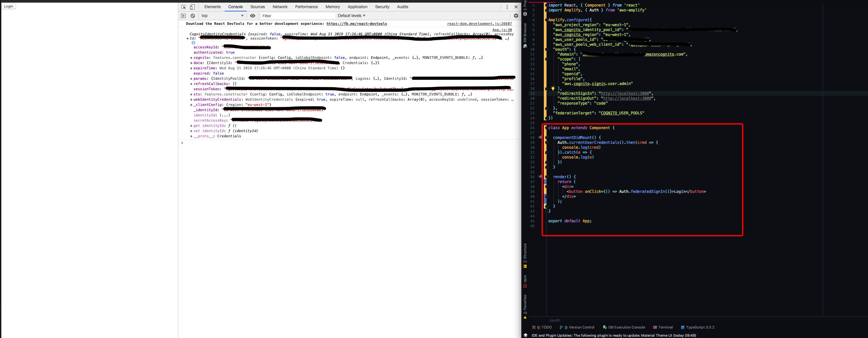Image resolution: width=868 pixels, height=338 pixels.
Task: Select the inspect element tool in DevTools
Action: 183,7
